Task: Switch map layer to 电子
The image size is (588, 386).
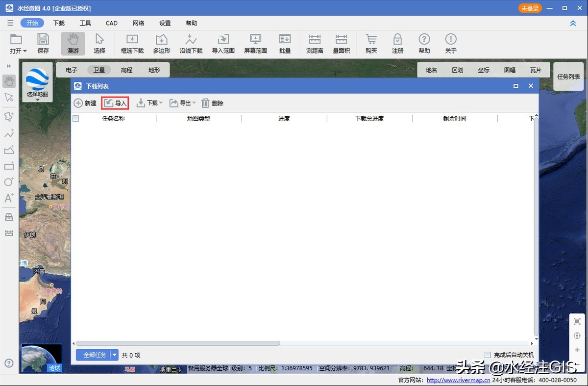Action: coord(72,70)
